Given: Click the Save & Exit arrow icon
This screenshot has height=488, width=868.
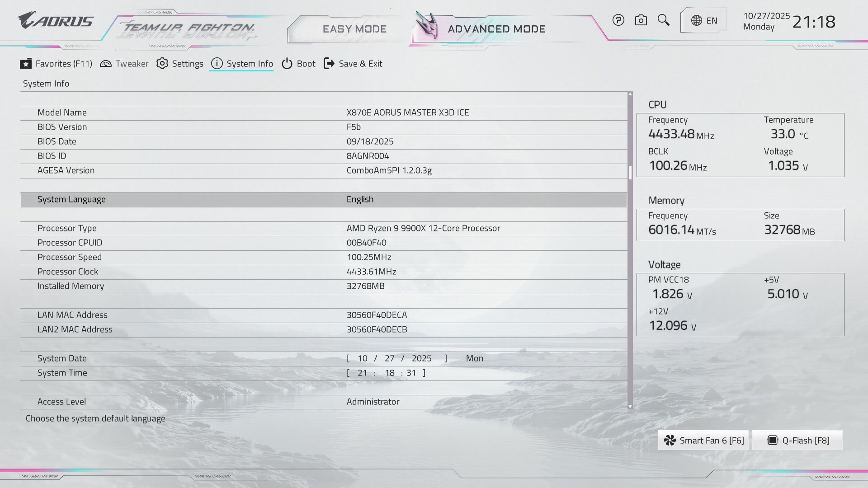Looking at the screenshot, I should (x=329, y=64).
